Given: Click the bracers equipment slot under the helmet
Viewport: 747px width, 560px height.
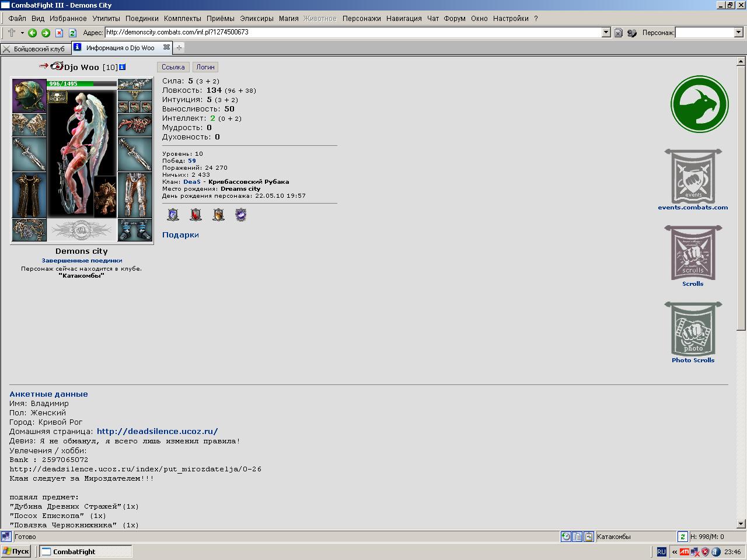Looking at the screenshot, I should coord(29,125).
